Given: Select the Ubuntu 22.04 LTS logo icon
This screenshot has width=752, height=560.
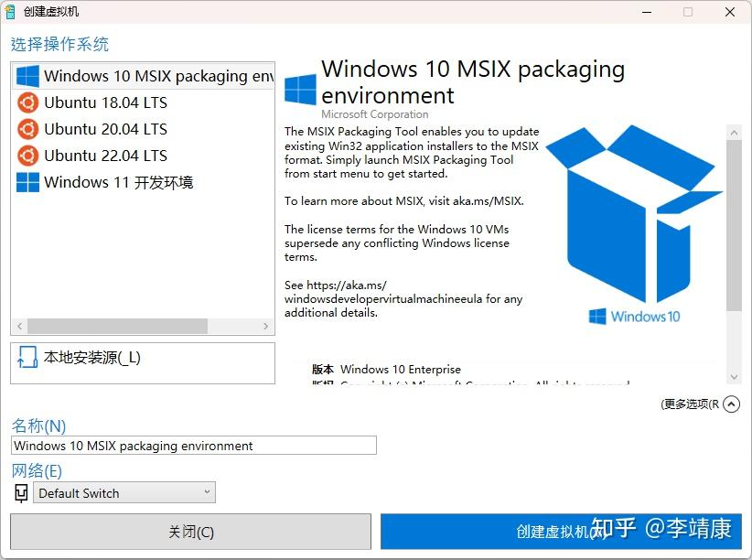Looking at the screenshot, I should coord(27,156).
